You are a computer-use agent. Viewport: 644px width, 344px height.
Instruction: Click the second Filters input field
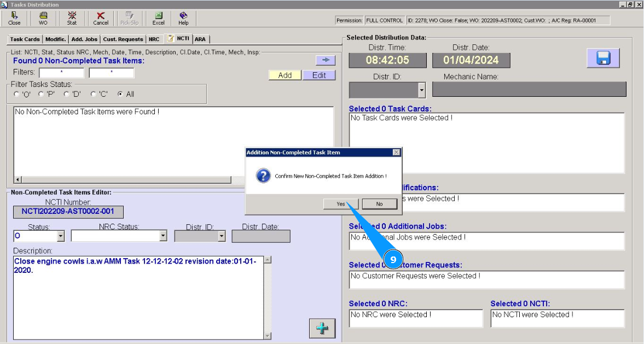111,73
